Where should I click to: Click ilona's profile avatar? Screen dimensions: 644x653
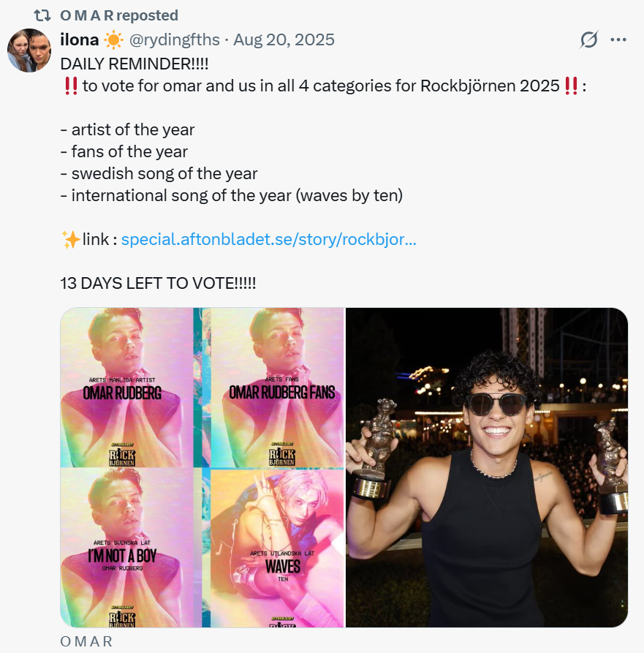[x=29, y=50]
